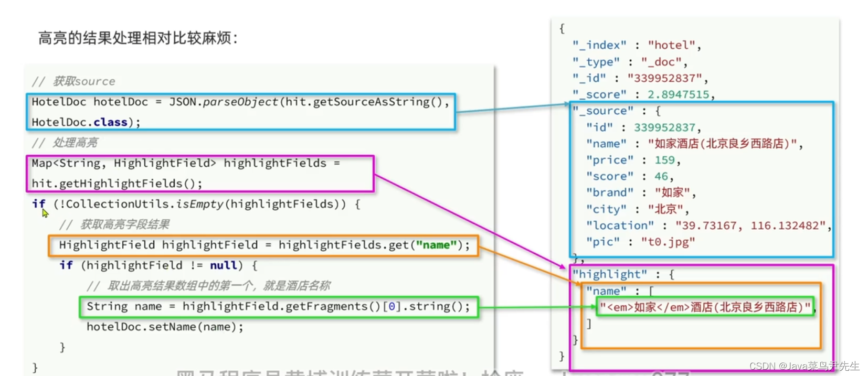Image resolution: width=868 pixels, height=376 pixels.
Task: Click the hotelDoc.setName(name); line
Action: click(x=165, y=327)
